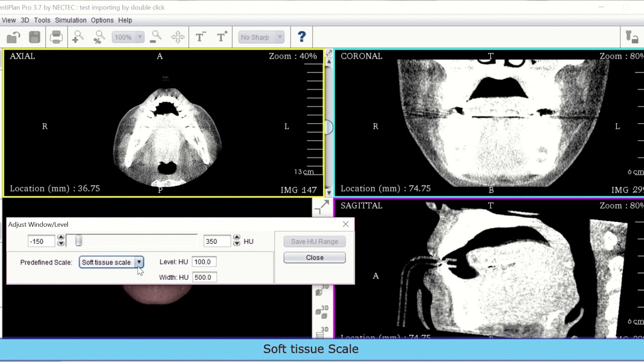Click the icon at toolbar far right

(x=631, y=37)
